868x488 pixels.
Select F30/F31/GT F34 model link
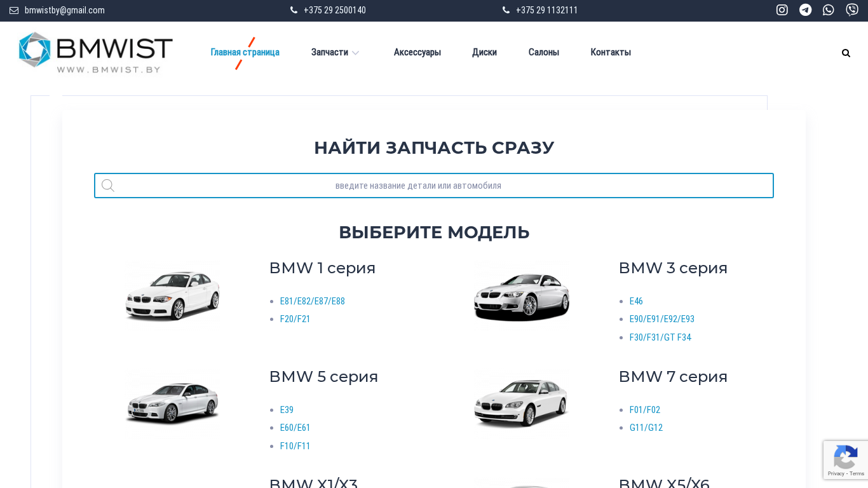pos(660,337)
